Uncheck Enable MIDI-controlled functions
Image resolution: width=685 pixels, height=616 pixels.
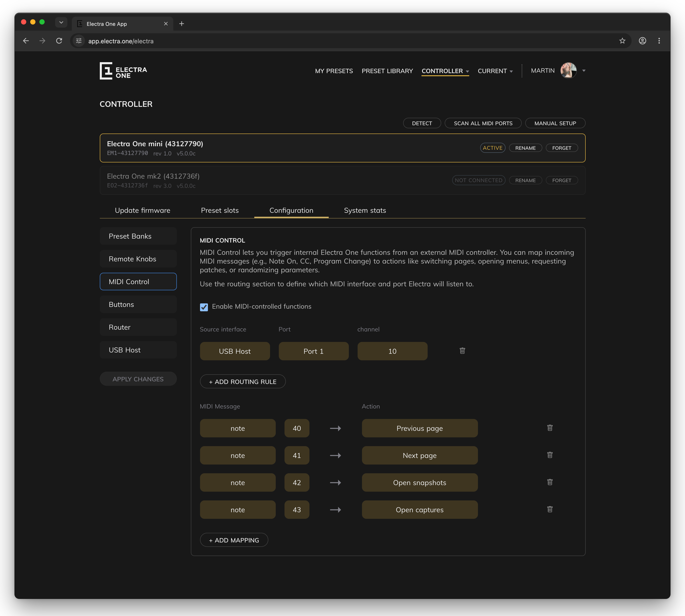pyautogui.click(x=204, y=307)
